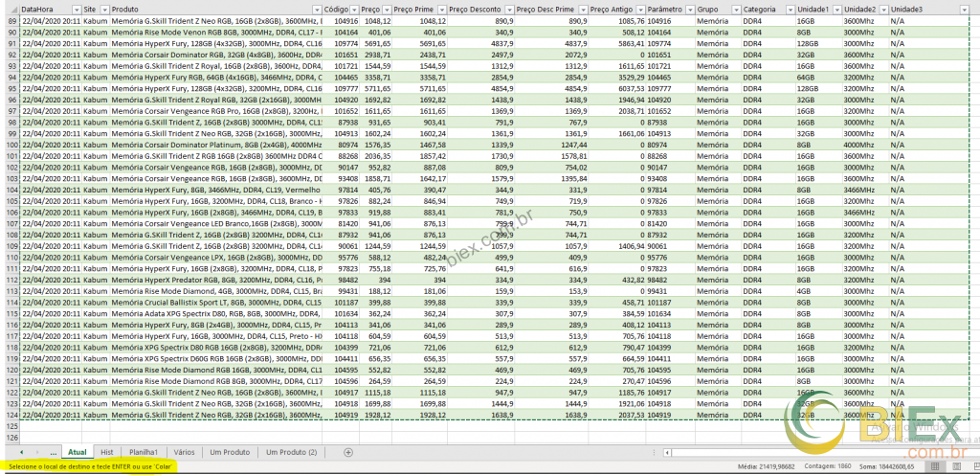Open the Categoria column filter dropdown
Viewport: 980px width, 475px height.
tap(790, 10)
